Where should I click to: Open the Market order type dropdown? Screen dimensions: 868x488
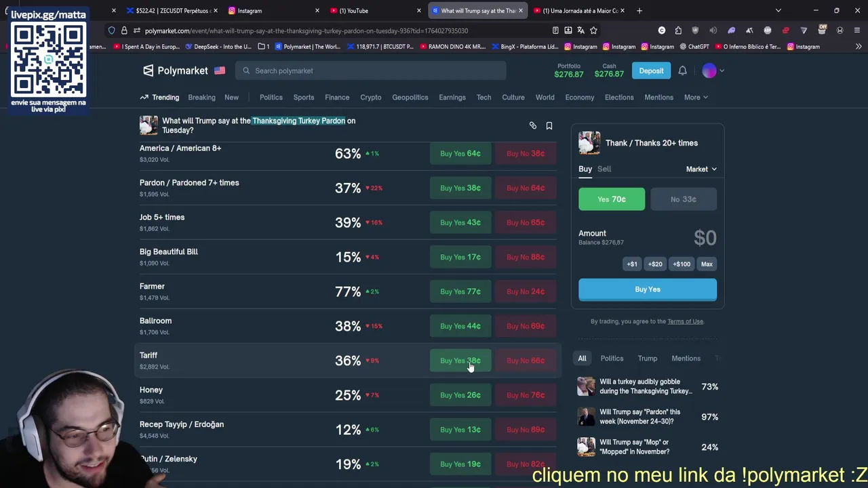[701, 169]
